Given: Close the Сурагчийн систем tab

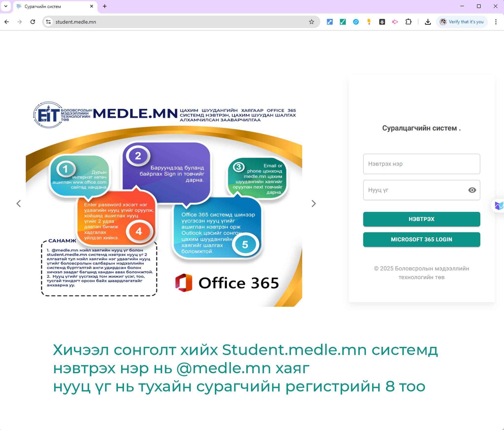Looking at the screenshot, I should pos(92,6).
